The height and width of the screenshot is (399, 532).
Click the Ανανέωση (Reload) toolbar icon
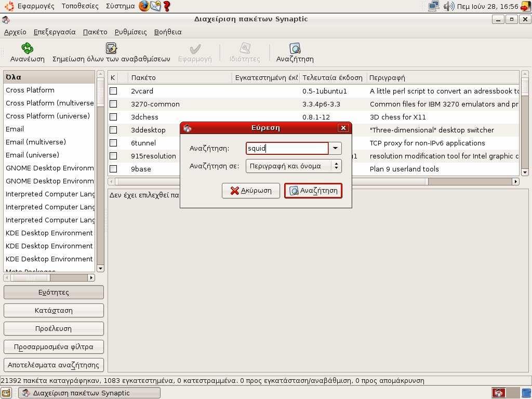pos(27,48)
